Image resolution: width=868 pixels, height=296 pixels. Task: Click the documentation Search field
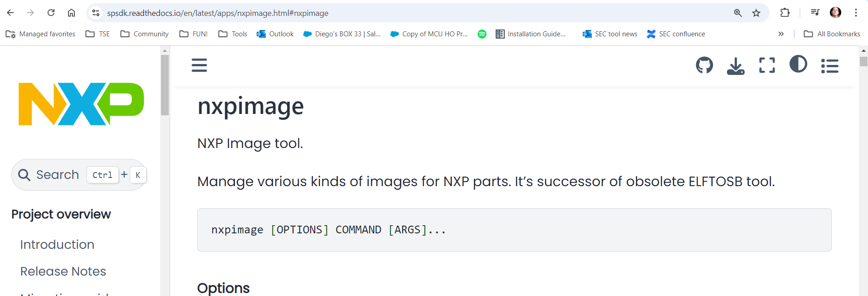pos(58,175)
